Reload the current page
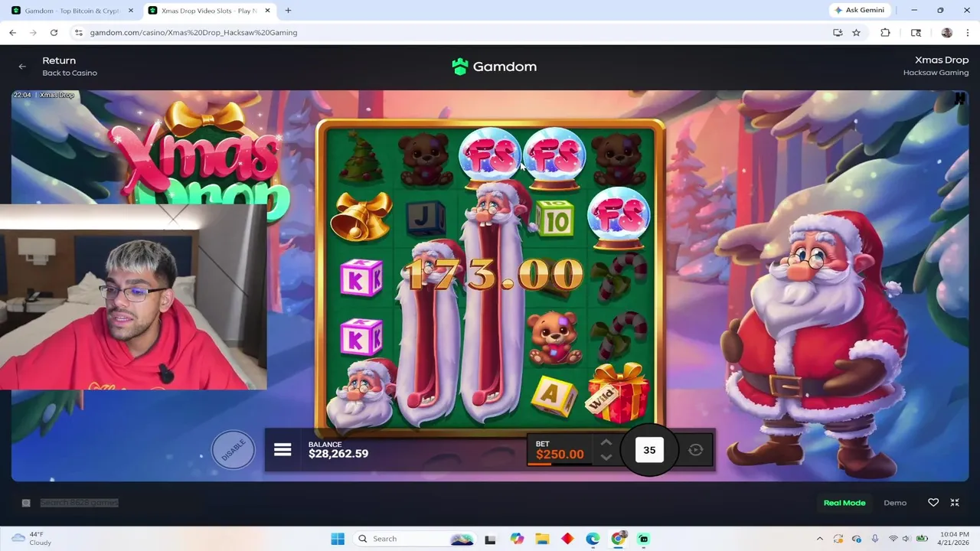The image size is (980, 551). 54,32
